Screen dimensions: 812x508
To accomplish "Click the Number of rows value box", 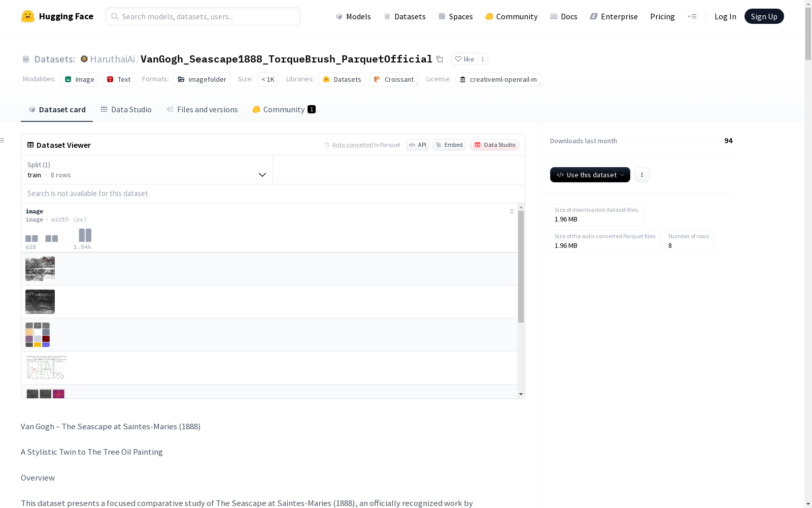I will click(689, 241).
